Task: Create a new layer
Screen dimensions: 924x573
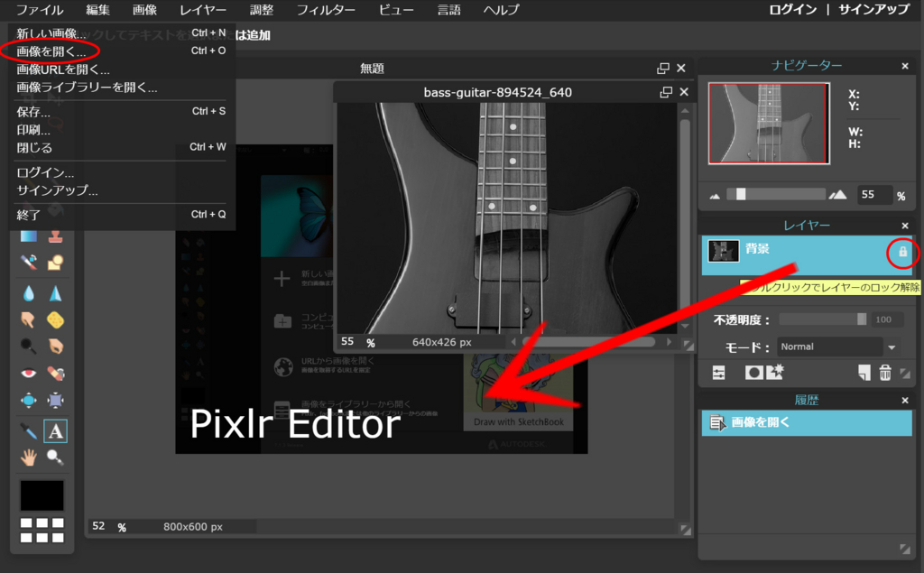Action: click(x=864, y=373)
